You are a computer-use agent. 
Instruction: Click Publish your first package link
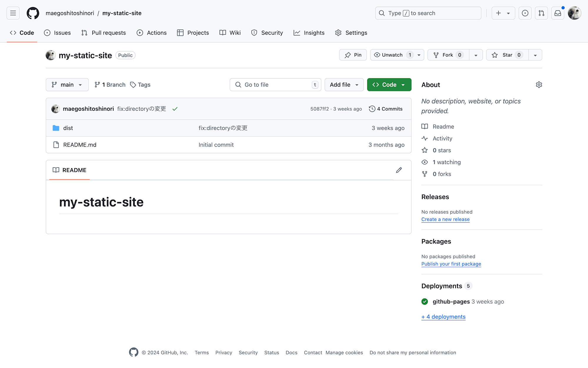[451, 264]
